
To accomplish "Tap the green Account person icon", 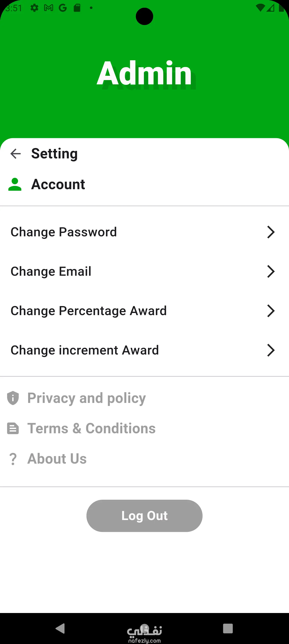I will click(x=15, y=184).
